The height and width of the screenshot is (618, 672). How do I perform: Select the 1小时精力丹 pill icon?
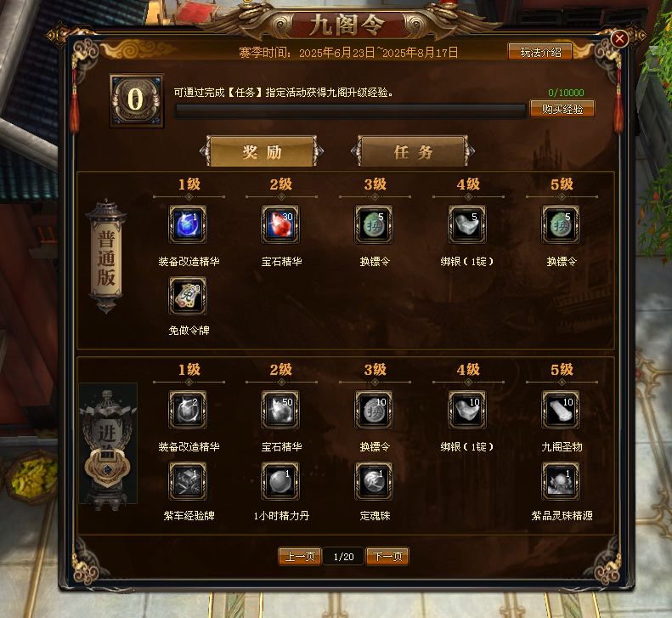(x=280, y=481)
